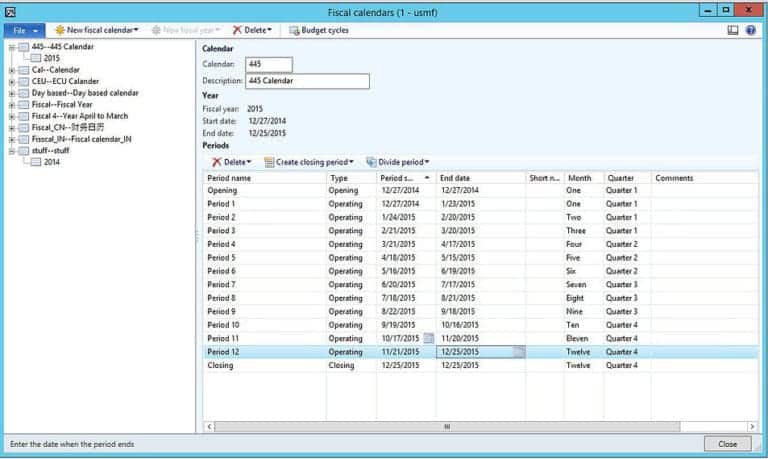Click the Budget cycles icon
This screenshot has height=459, width=768.
point(294,30)
